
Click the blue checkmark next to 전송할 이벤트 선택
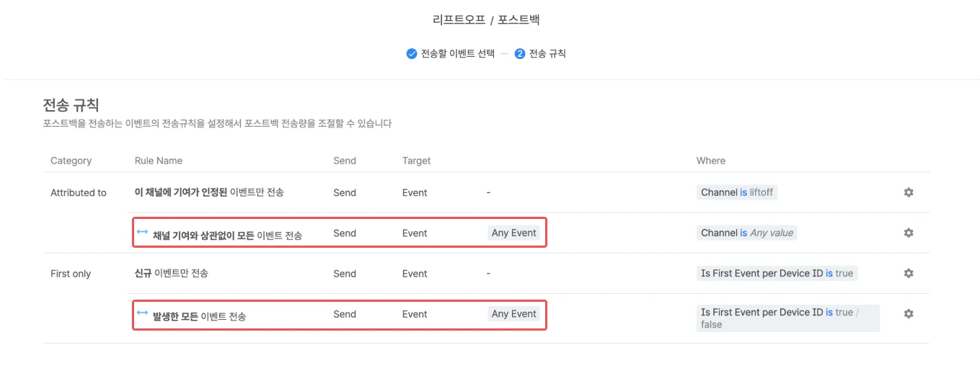coord(412,53)
